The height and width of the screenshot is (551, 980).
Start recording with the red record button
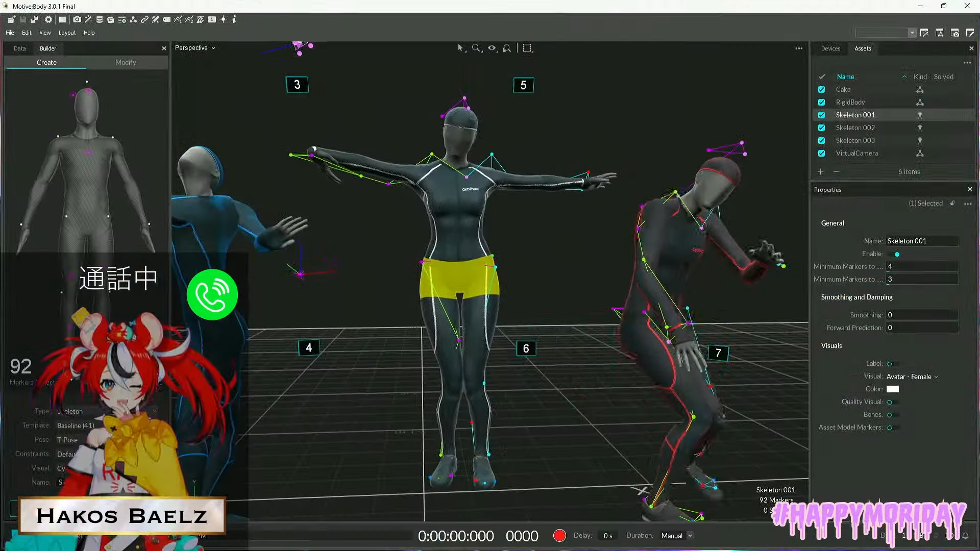559,536
